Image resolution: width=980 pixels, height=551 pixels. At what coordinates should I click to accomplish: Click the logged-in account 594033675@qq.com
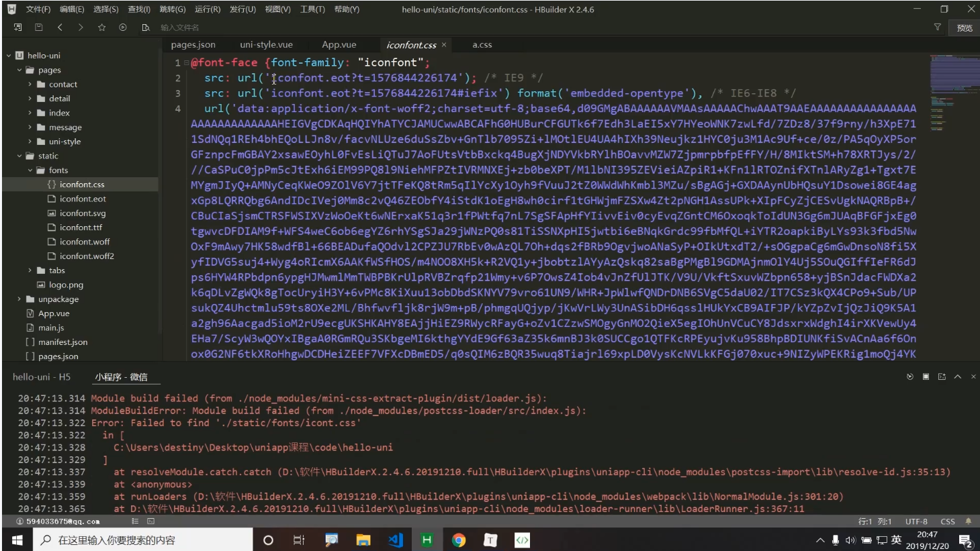(x=58, y=521)
